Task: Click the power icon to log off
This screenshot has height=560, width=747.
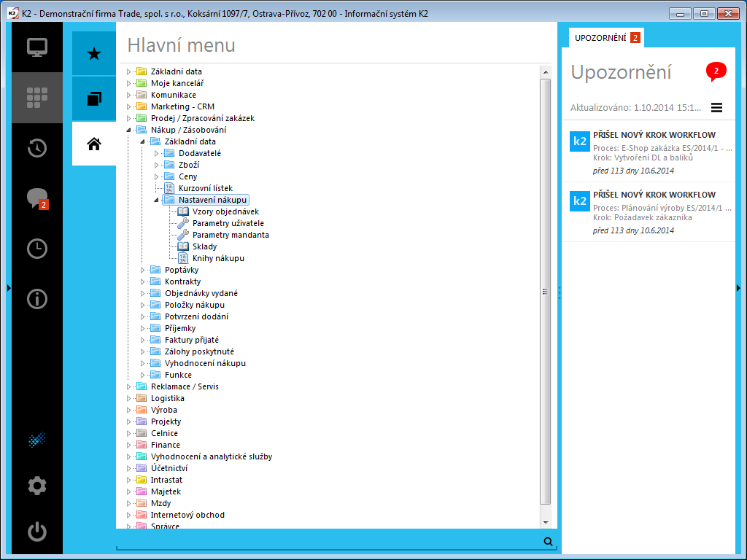Action: coord(37,532)
